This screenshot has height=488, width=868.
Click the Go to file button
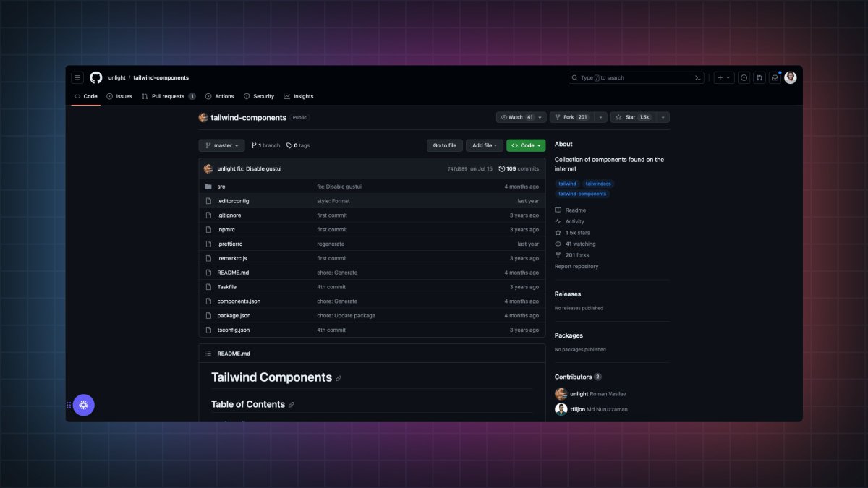[445, 145]
